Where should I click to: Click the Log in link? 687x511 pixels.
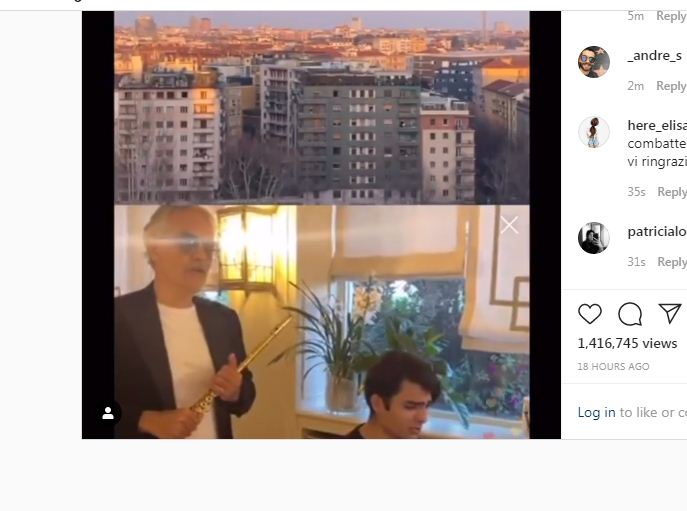pos(596,412)
